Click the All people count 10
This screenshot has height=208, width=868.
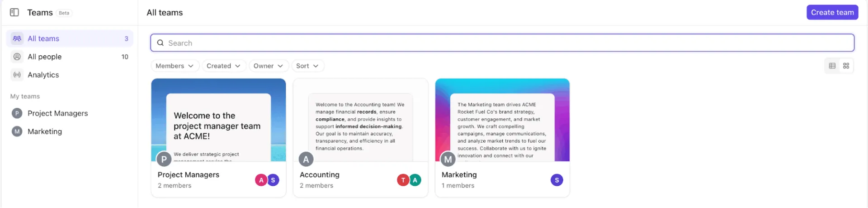coord(125,57)
